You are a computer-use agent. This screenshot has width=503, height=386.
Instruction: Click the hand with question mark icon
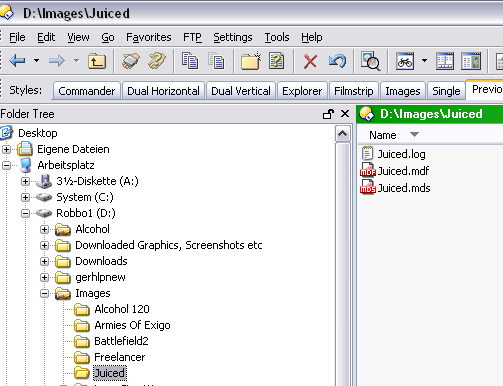[x=157, y=61]
